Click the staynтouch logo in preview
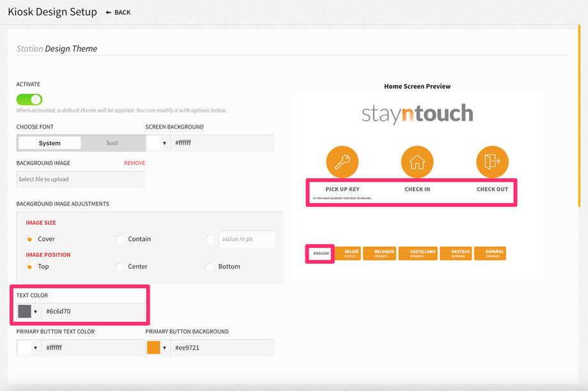588x391 pixels. tap(417, 114)
